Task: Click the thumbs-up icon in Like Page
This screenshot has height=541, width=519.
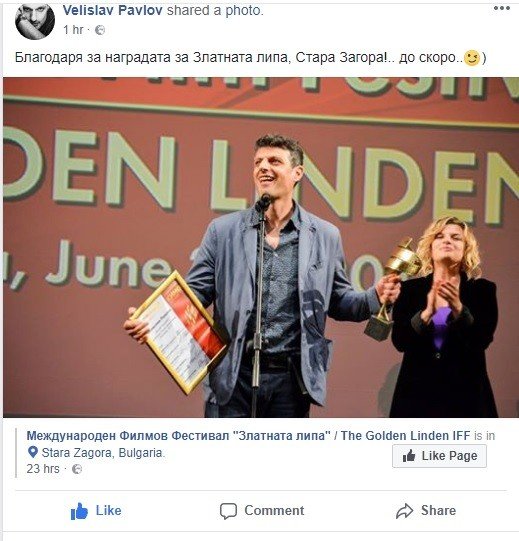Action: point(409,456)
